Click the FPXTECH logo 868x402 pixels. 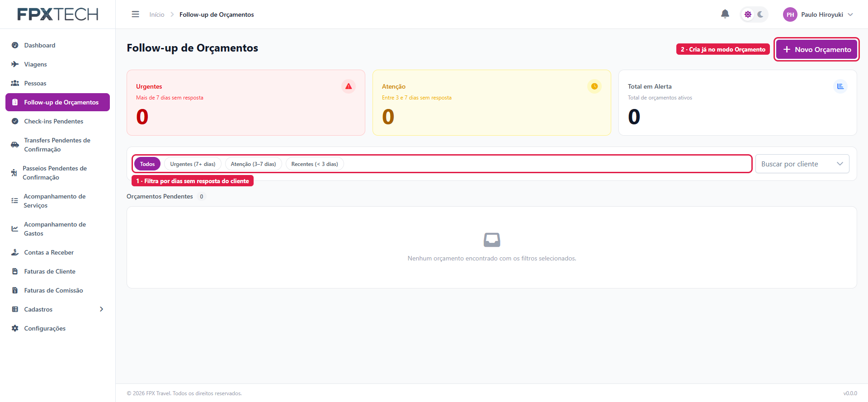58,14
